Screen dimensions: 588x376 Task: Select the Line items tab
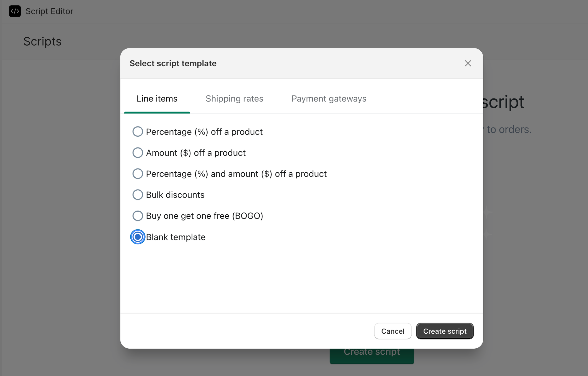coord(157,99)
